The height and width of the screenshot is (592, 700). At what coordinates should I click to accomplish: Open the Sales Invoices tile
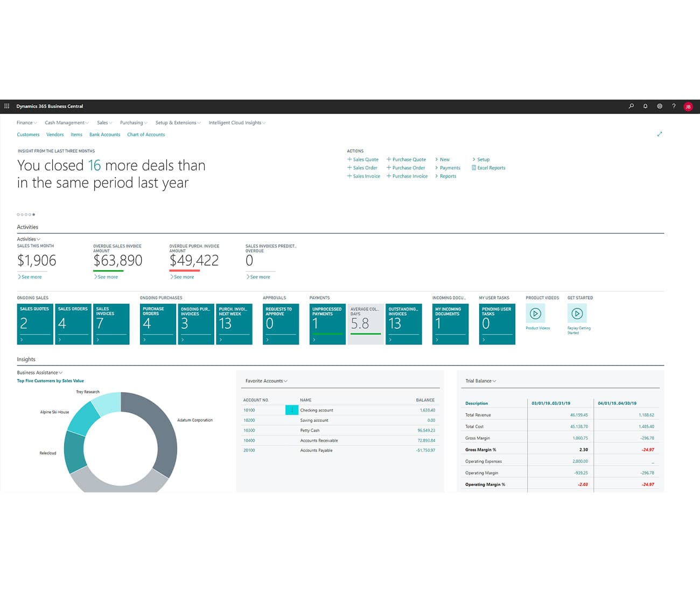click(111, 324)
